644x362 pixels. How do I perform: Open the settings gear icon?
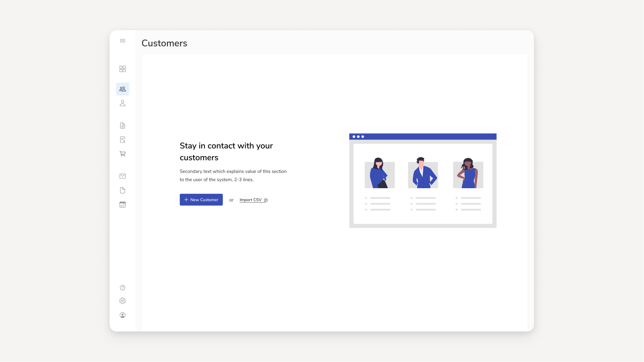122,301
